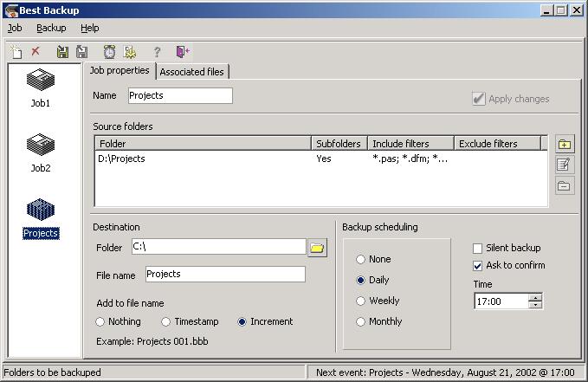Click the New job toolbar icon
The width and height of the screenshot is (588, 382).
16,52
